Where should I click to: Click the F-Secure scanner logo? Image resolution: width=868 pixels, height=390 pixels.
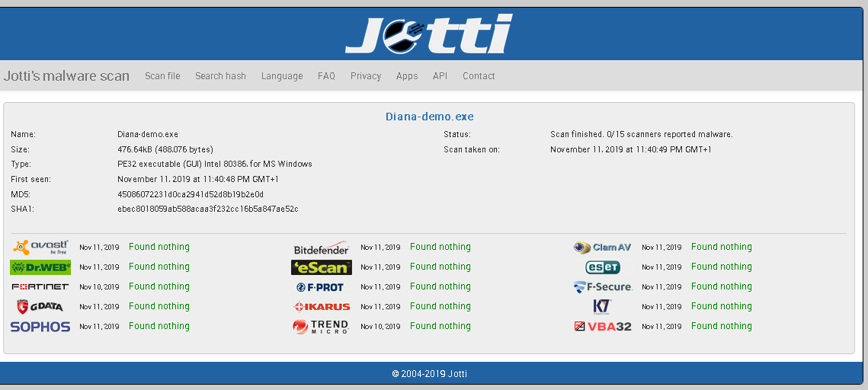tap(603, 287)
